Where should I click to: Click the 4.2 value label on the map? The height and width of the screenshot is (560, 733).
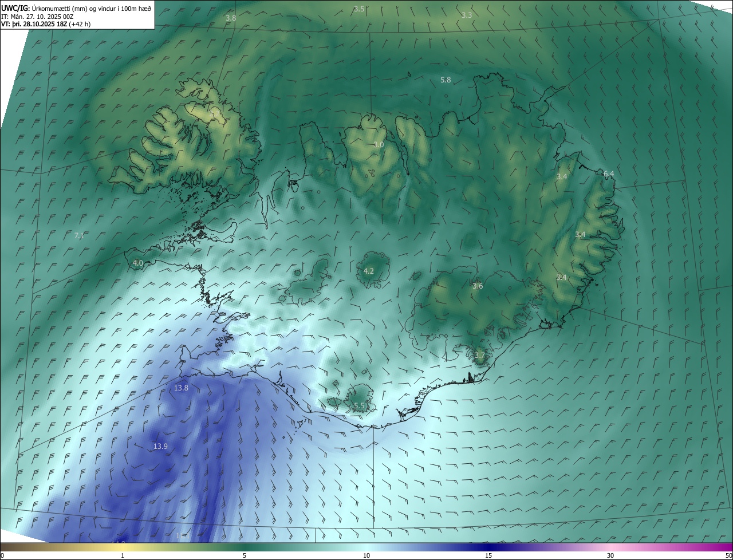pyautogui.click(x=369, y=271)
